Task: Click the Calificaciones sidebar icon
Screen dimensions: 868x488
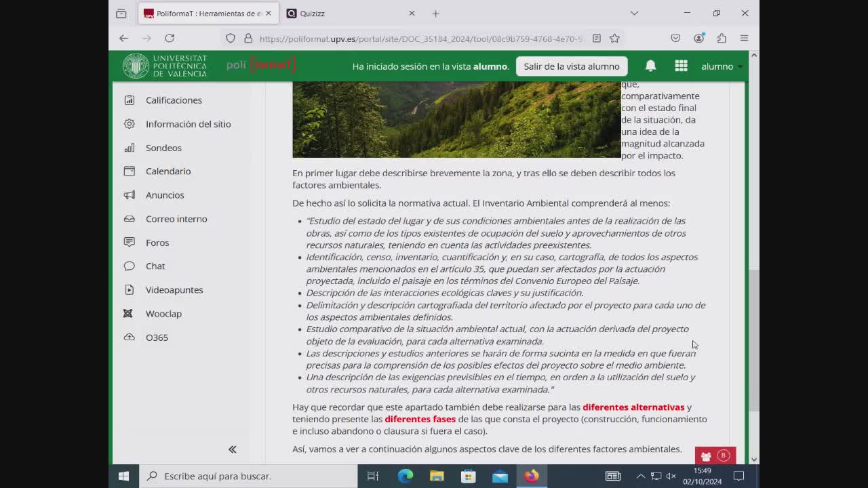Action: click(x=130, y=100)
